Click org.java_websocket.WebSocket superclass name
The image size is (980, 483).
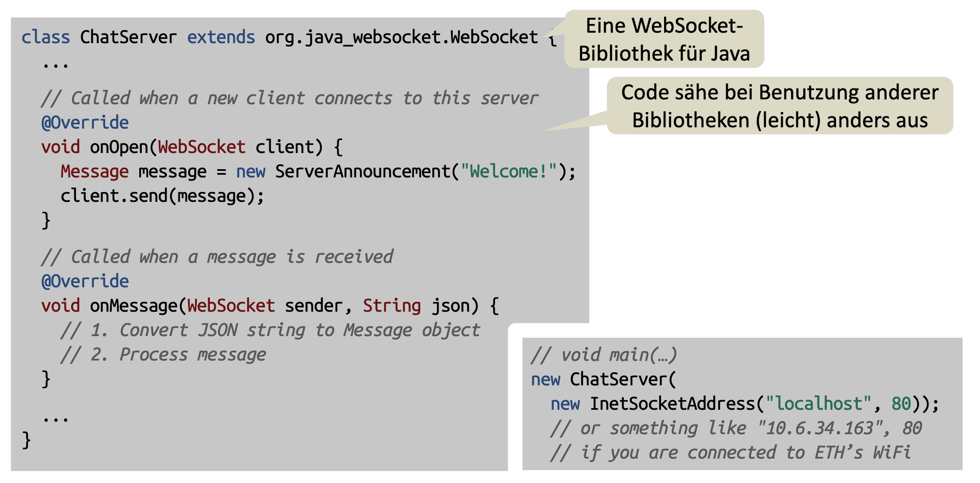tap(401, 37)
